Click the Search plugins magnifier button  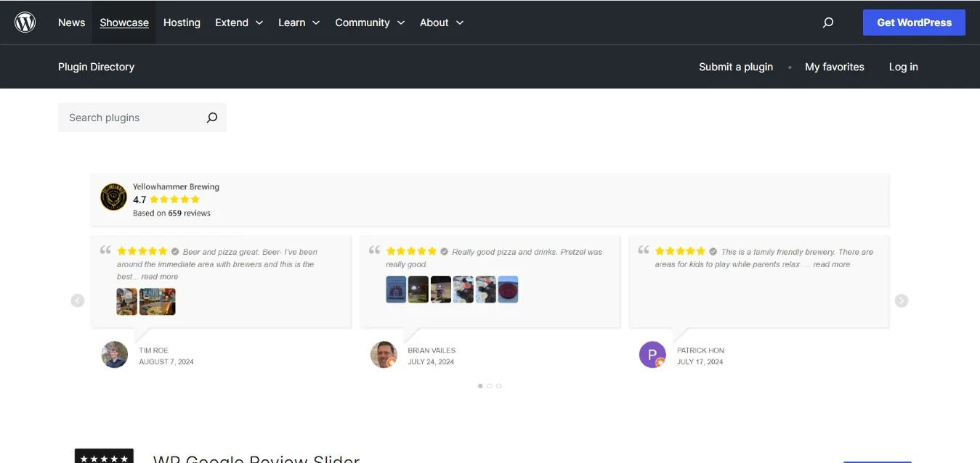tap(212, 118)
